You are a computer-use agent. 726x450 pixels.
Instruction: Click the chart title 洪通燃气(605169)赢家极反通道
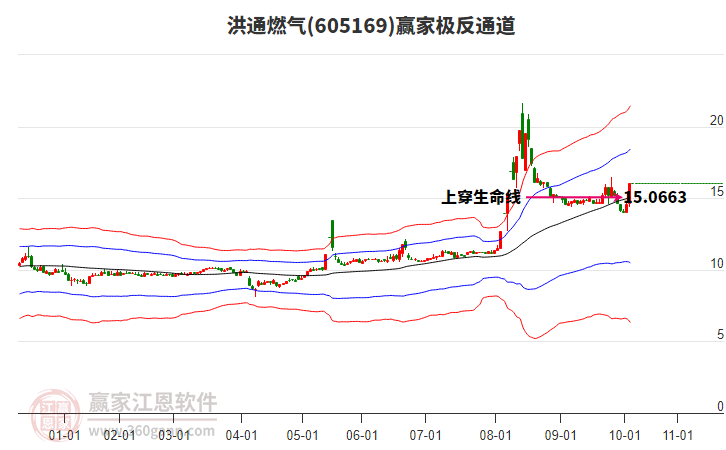[x=371, y=26]
